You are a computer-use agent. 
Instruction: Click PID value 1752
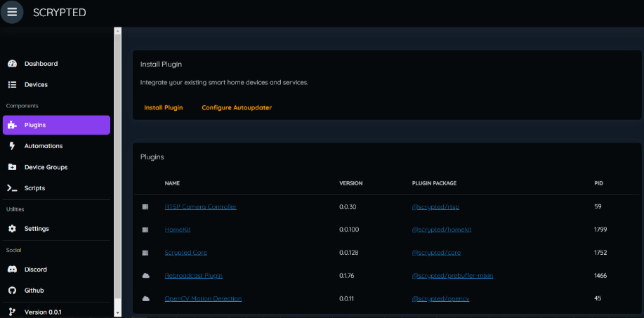pos(600,253)
